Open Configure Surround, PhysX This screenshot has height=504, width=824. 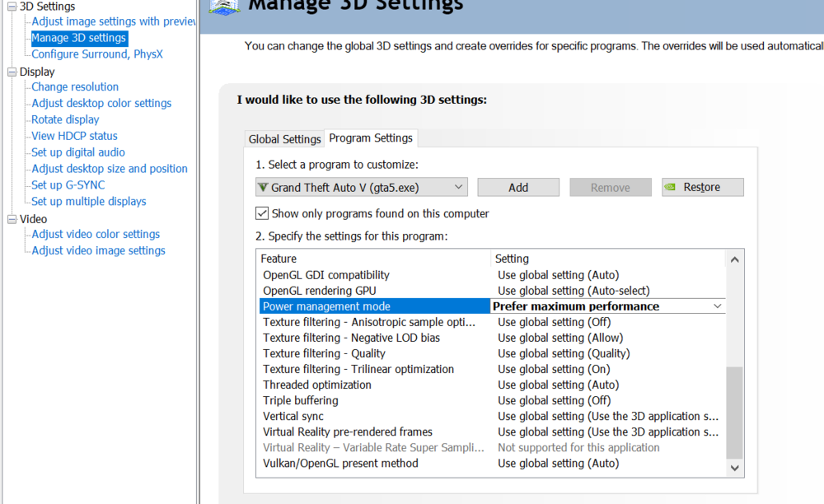click(x=97, y=54)
